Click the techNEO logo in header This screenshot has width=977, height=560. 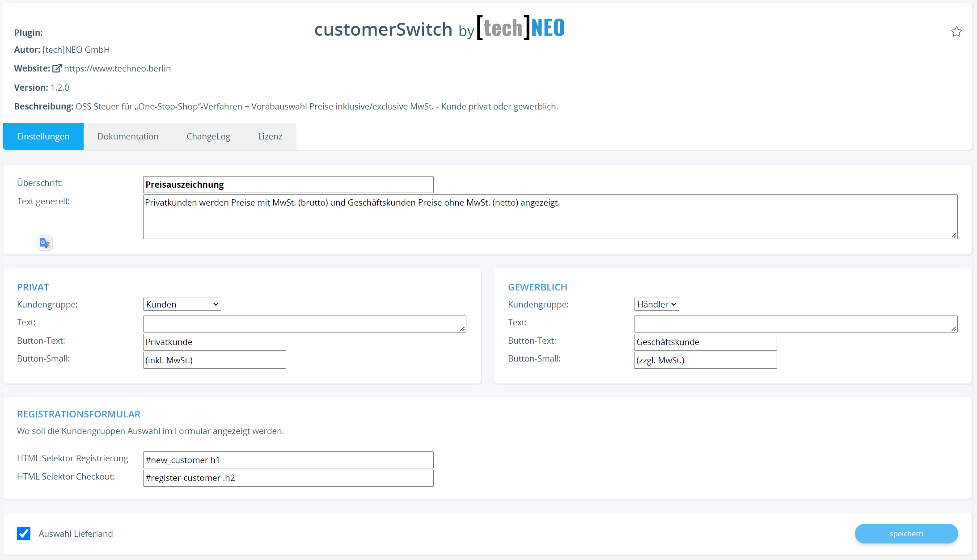pos(520,28)
